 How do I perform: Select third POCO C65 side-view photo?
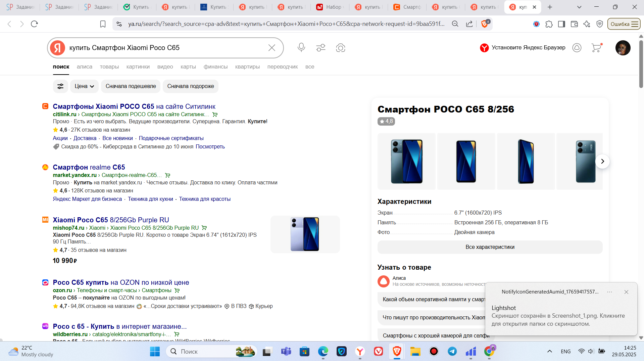click(x=526, y=161)
